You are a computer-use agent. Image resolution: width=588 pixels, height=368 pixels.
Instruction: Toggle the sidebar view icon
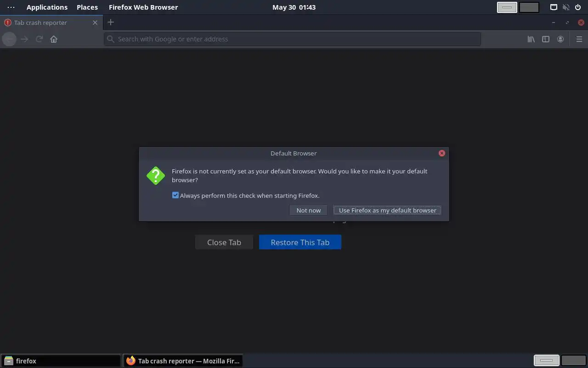point(546,39)
